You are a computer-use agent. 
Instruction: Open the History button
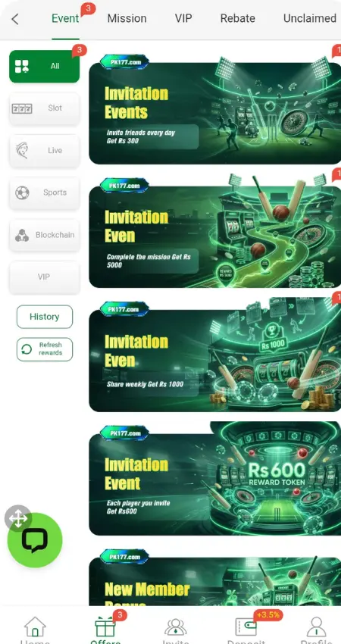(x=45, y=317)
